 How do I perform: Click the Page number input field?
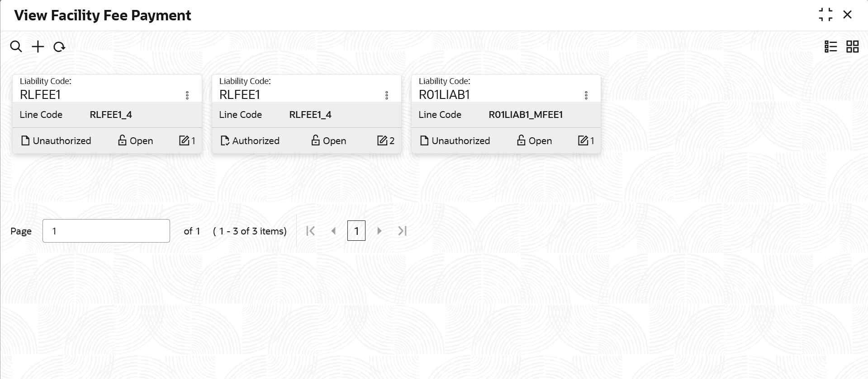point(106,231)
